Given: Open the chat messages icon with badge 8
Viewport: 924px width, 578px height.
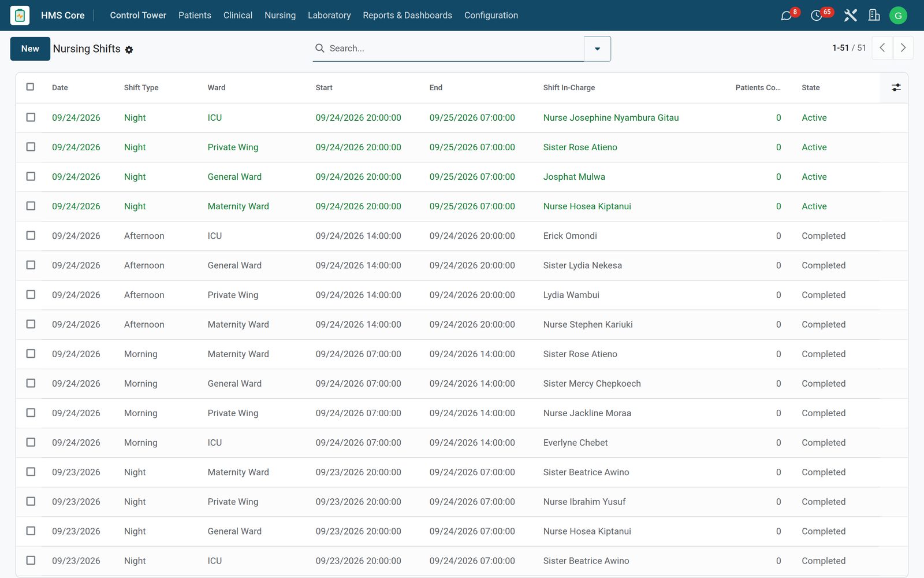Looking at the screenshot, I should pos(786,16).
